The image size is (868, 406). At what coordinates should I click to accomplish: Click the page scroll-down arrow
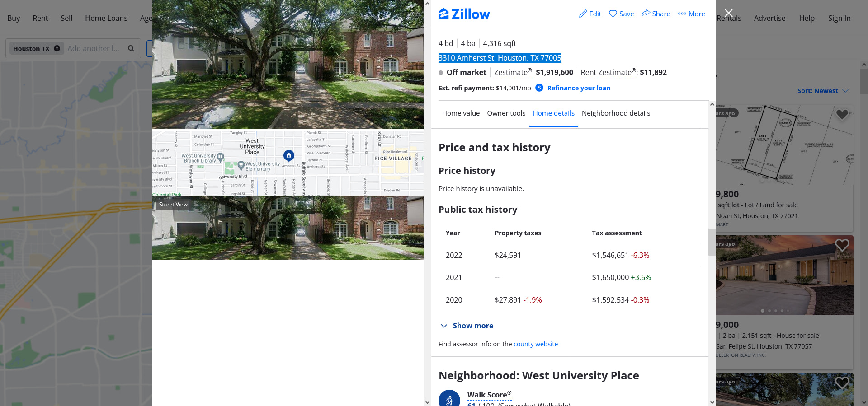[x=864, y=402]
